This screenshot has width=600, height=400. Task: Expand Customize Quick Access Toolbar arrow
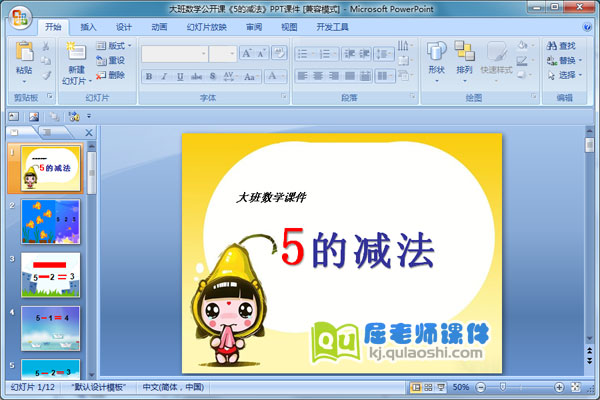tap(89, 116)
